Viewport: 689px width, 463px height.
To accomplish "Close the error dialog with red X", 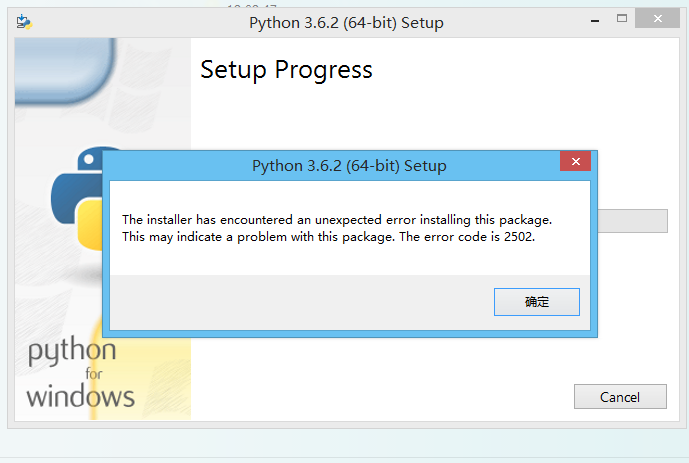I will tap(574, 163).
